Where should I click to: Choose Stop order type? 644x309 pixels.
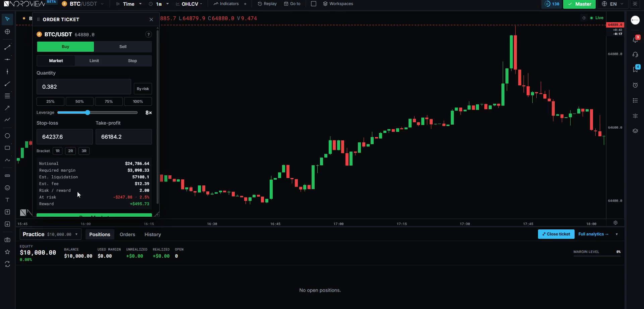point(132,61)
